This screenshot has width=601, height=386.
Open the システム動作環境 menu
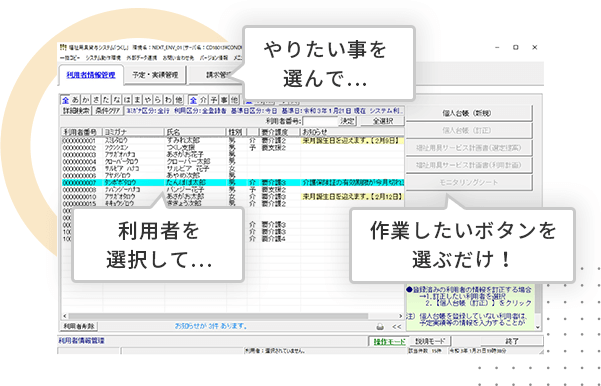pos(103,58)
